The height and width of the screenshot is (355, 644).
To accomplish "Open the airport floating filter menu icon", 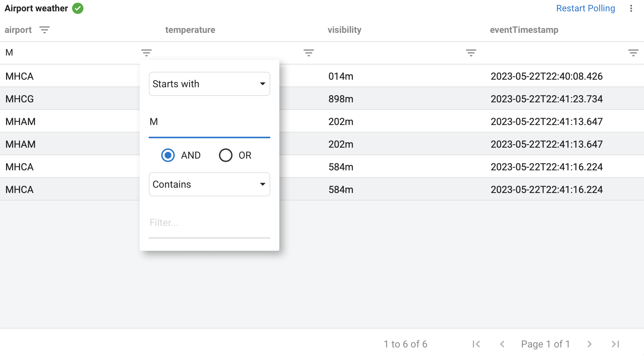I will coord(146,53).
